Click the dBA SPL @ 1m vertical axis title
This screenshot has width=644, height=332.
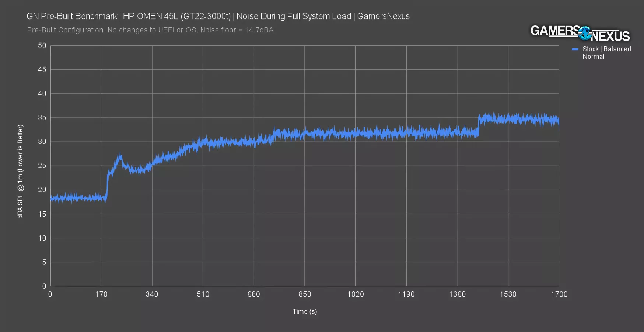click(20, 171)
